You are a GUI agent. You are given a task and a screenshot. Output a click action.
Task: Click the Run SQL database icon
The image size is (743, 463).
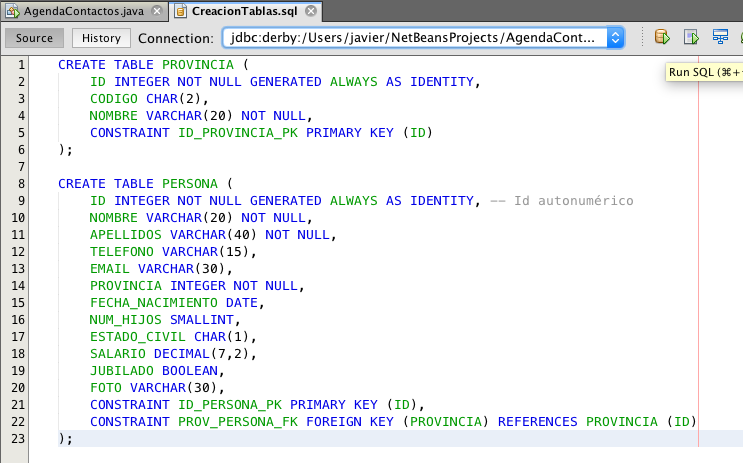tap(662, 38)
